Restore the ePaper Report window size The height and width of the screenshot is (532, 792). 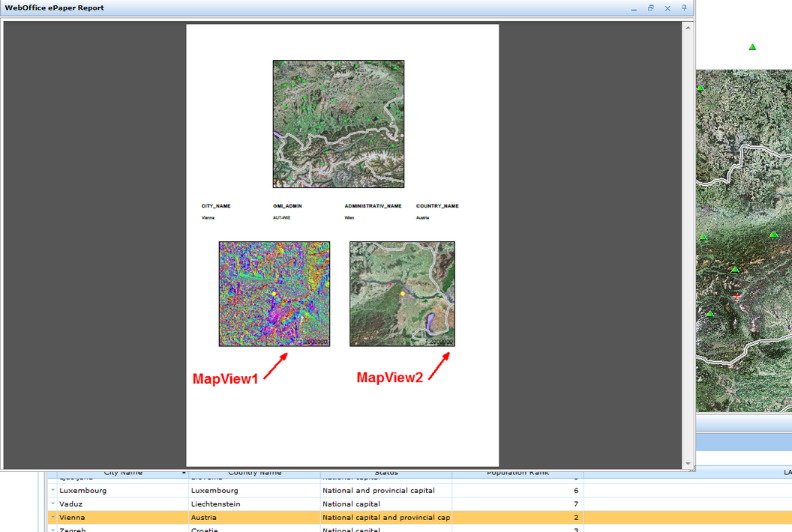[x=649, y=7]
